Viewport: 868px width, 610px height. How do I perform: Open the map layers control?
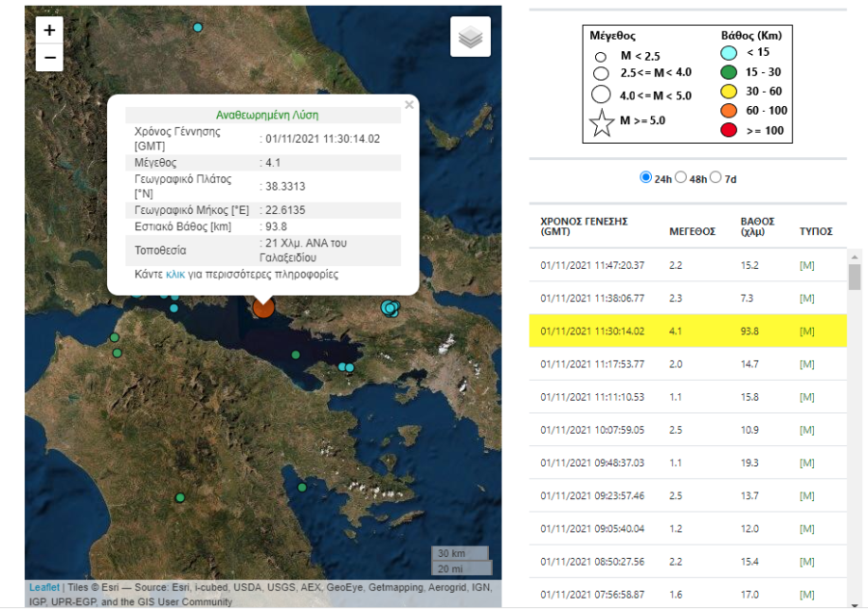[x=471, y=37]
